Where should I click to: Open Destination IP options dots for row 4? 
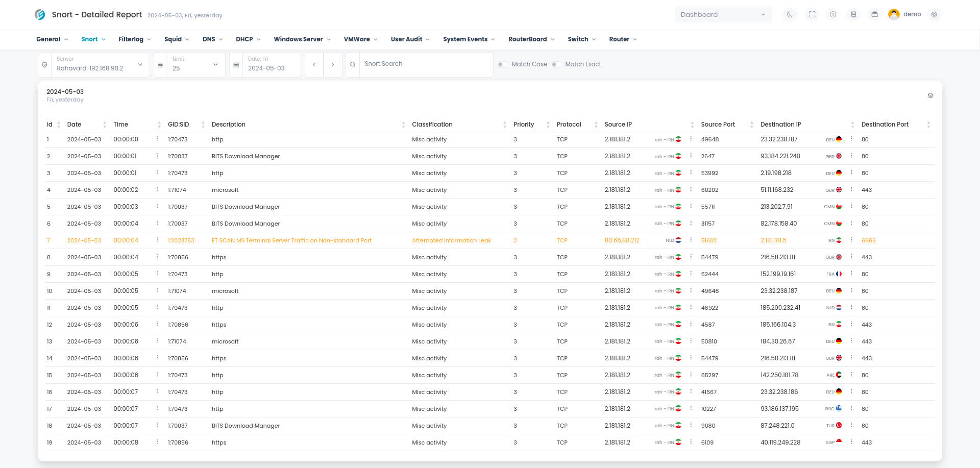tap(851, 189)
